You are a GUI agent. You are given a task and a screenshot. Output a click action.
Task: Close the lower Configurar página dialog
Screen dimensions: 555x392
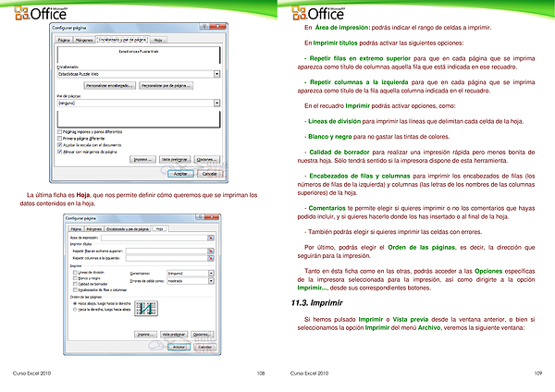212,217
